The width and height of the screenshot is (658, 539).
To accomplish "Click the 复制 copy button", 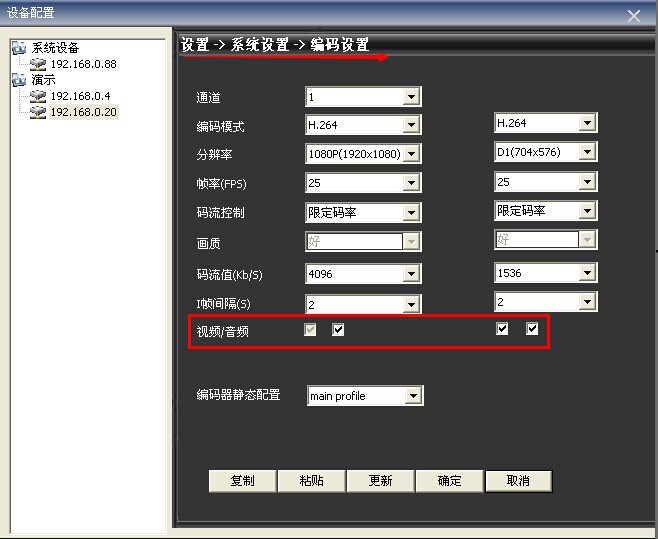I will pos(243,481).
